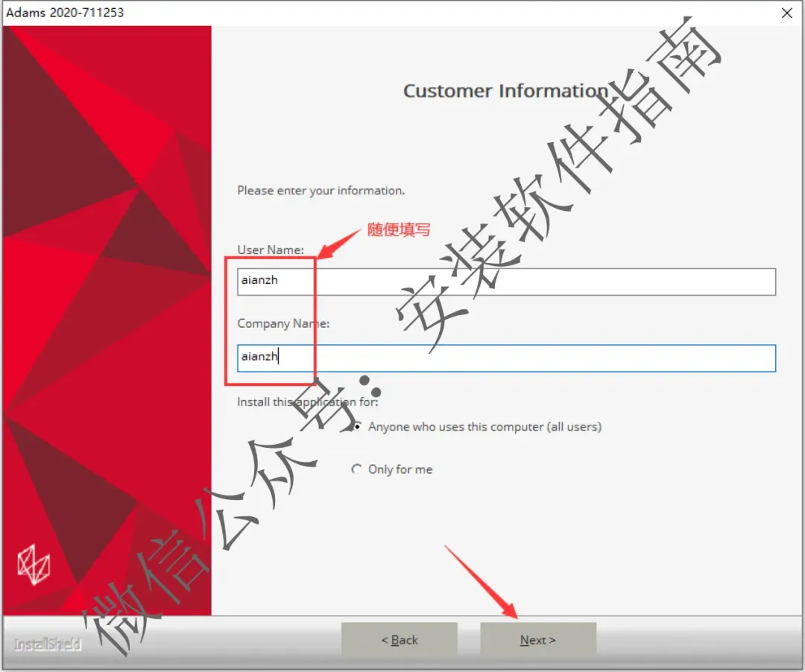
Task: Click the MSC logo icon on red panel
Action: coord(34,565)
